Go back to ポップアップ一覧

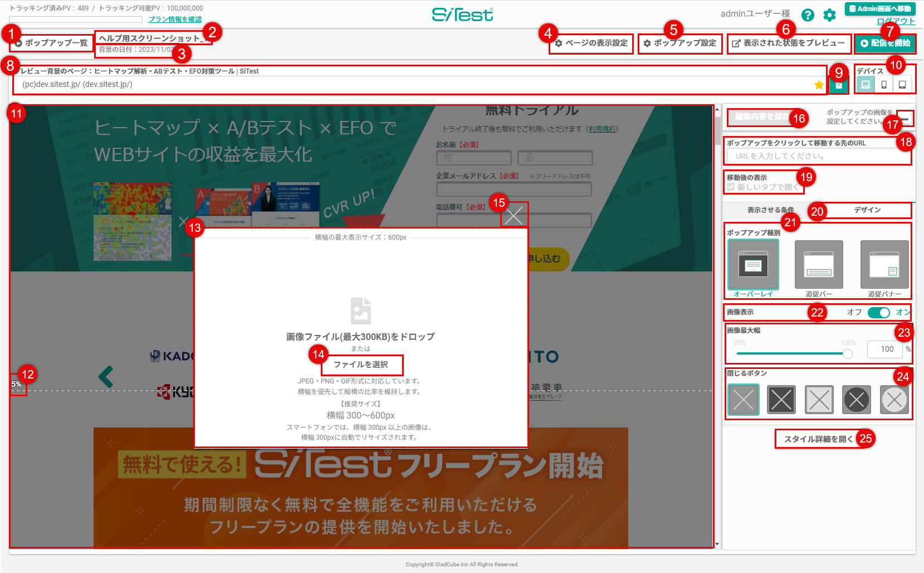[51, 43]
